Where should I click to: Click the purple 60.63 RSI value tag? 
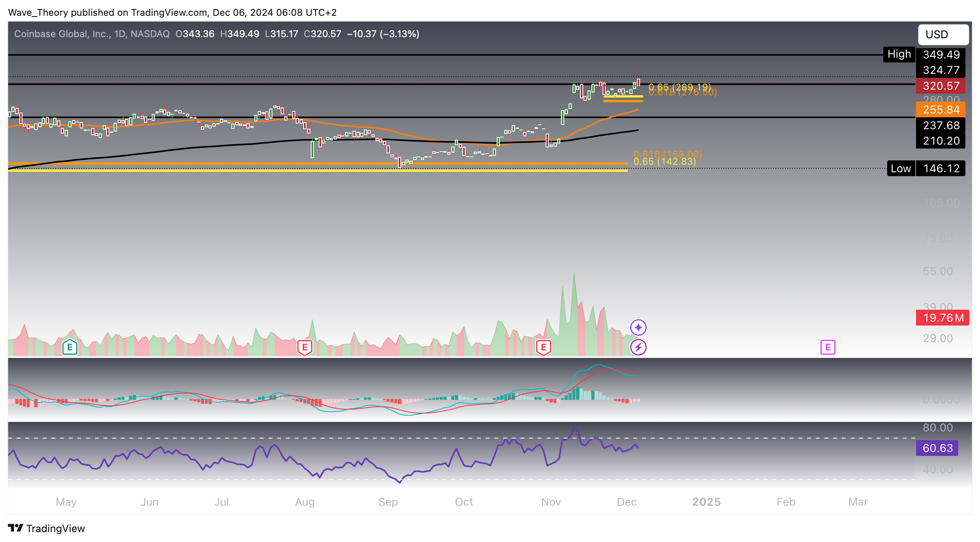pyautogui.click(x=937, y=448)
